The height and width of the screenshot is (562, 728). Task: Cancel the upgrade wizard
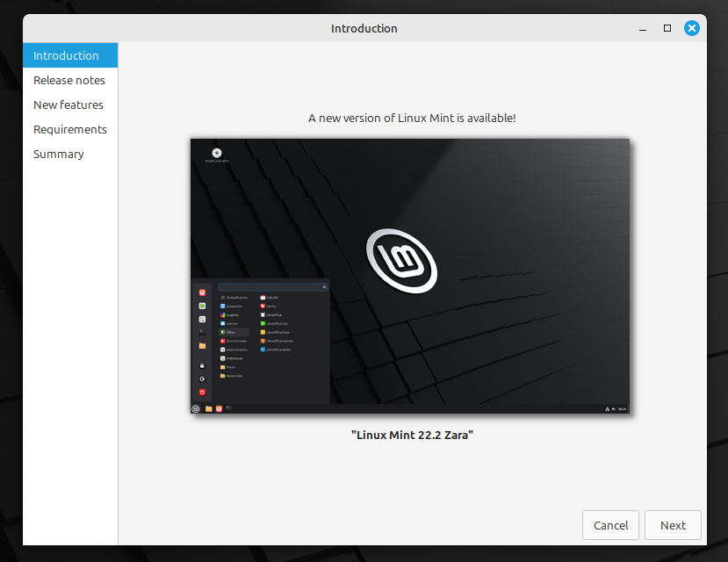click(x=610, y=525)
